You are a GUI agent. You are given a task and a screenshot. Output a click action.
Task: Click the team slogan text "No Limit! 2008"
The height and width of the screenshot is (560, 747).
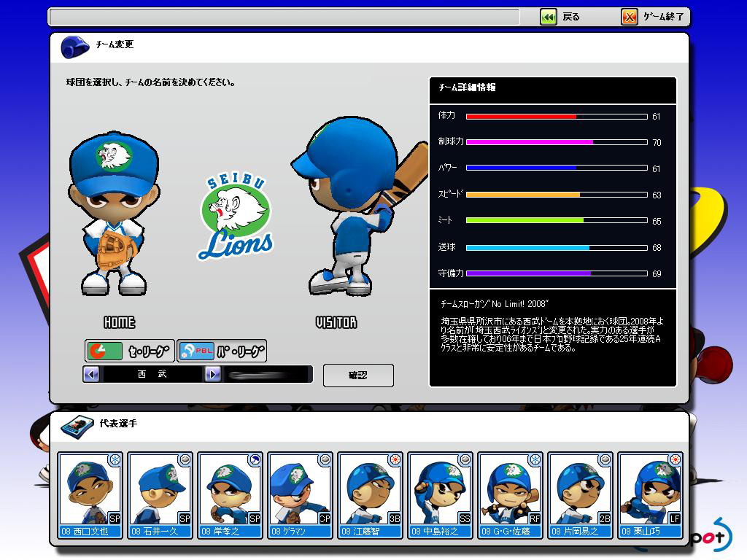pos(519,304)
